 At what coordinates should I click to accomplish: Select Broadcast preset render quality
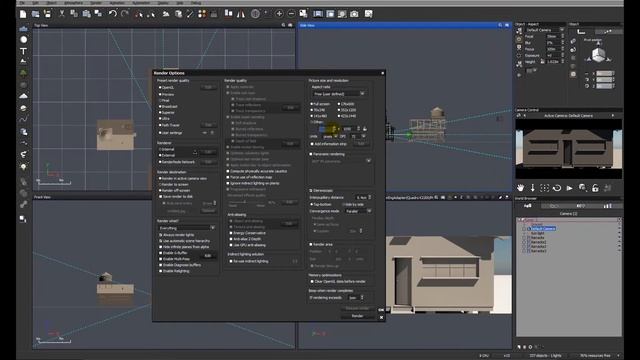pyautogui.click(x=168, y=107)
